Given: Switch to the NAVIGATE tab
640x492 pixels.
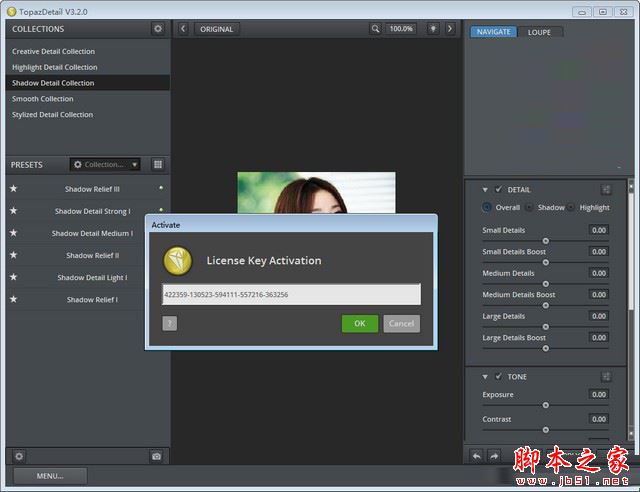Looking at the screenshot, I should 493,32.
